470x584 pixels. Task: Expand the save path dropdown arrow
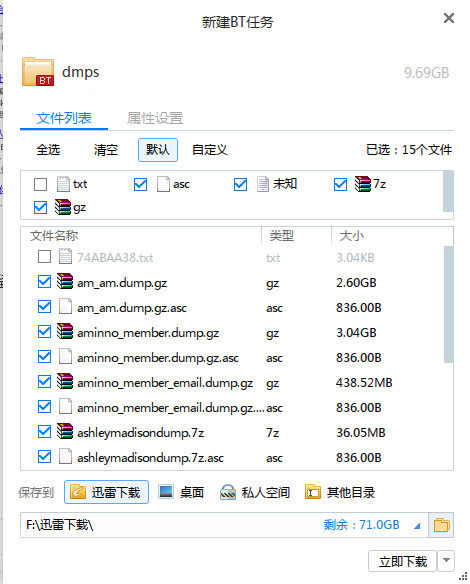417,526
